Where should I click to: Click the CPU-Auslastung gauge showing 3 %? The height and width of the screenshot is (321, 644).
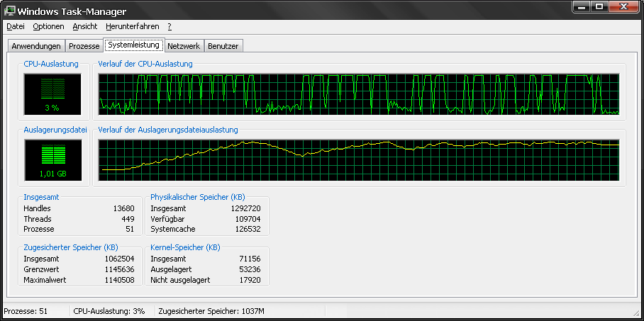(52, 94)
